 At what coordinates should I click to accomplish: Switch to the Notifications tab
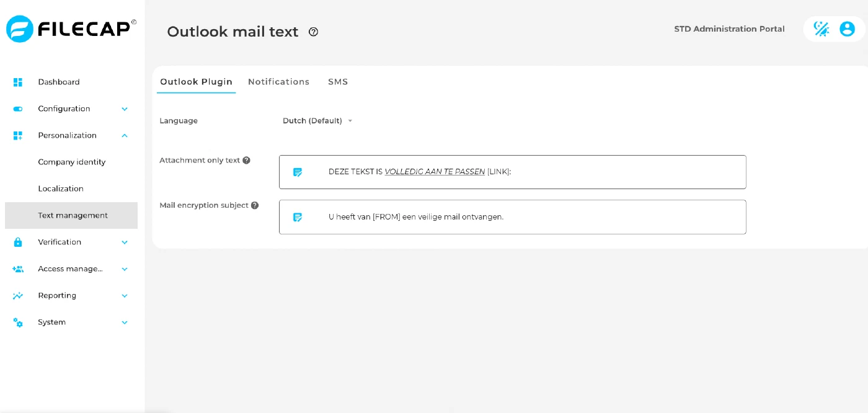click(x=278, y=82)
